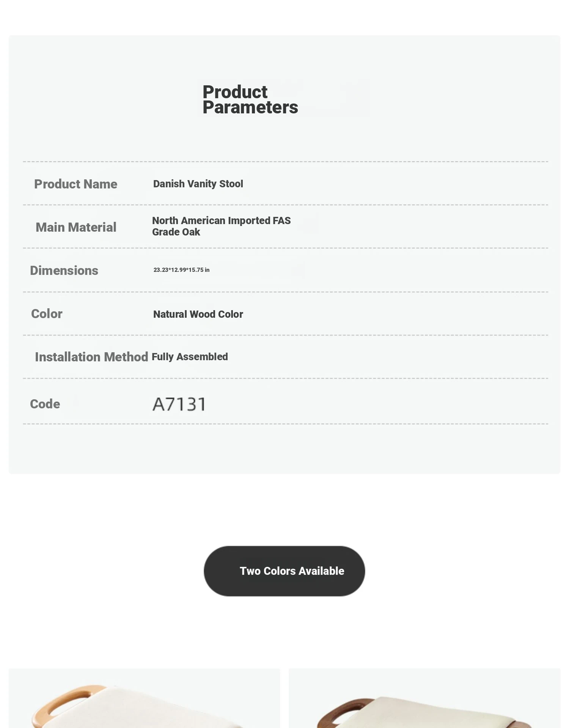Select the Dimensions label

coord(64,271)
